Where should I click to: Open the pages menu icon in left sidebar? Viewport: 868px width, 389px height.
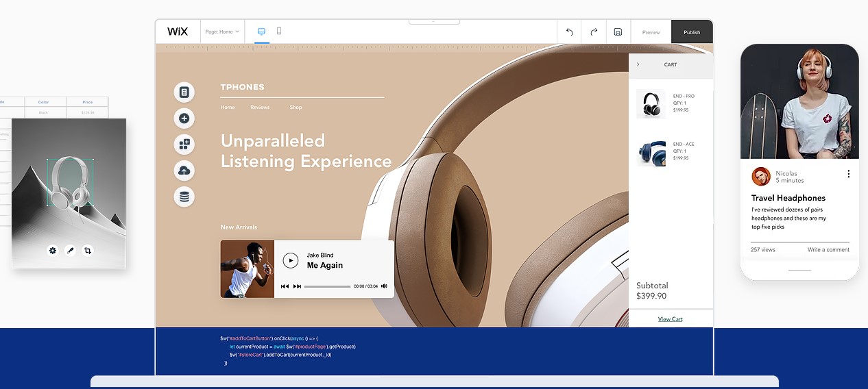click(184, 92)
